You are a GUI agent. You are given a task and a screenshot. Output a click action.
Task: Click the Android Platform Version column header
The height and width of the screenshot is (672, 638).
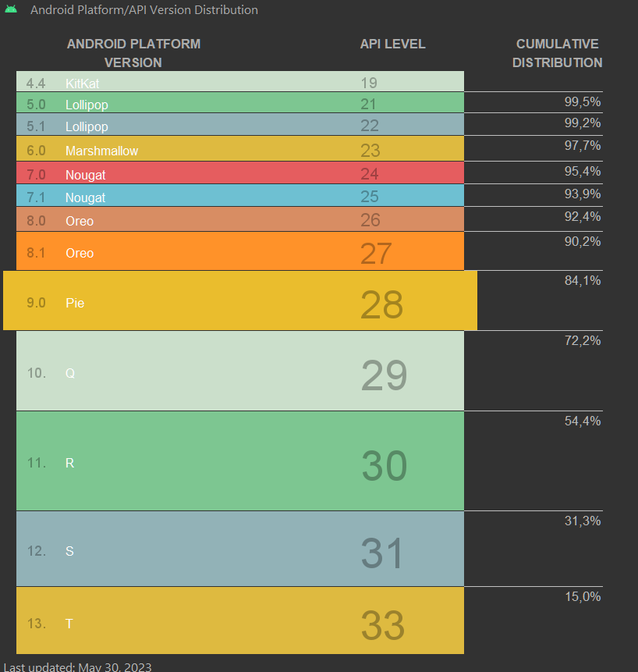click(133, 53)
